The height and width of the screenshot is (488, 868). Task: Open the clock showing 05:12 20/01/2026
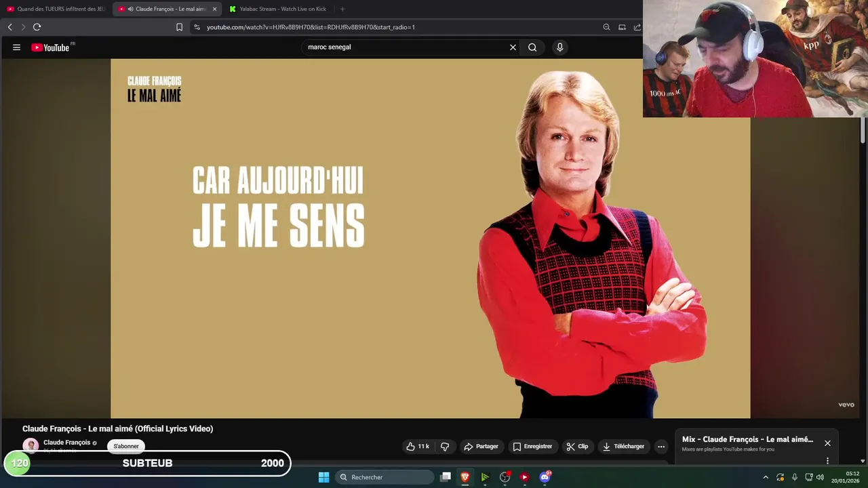(846, 477)
